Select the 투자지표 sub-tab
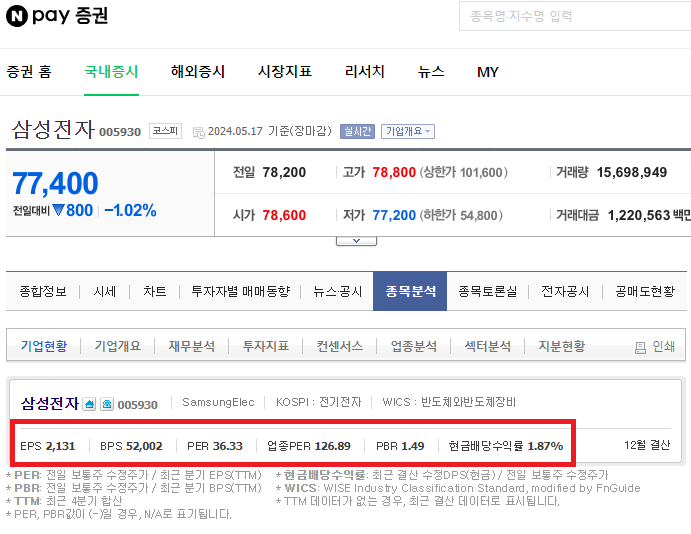Image resolution: width=691 pixels, height=534 pixels. coord(266,346)
